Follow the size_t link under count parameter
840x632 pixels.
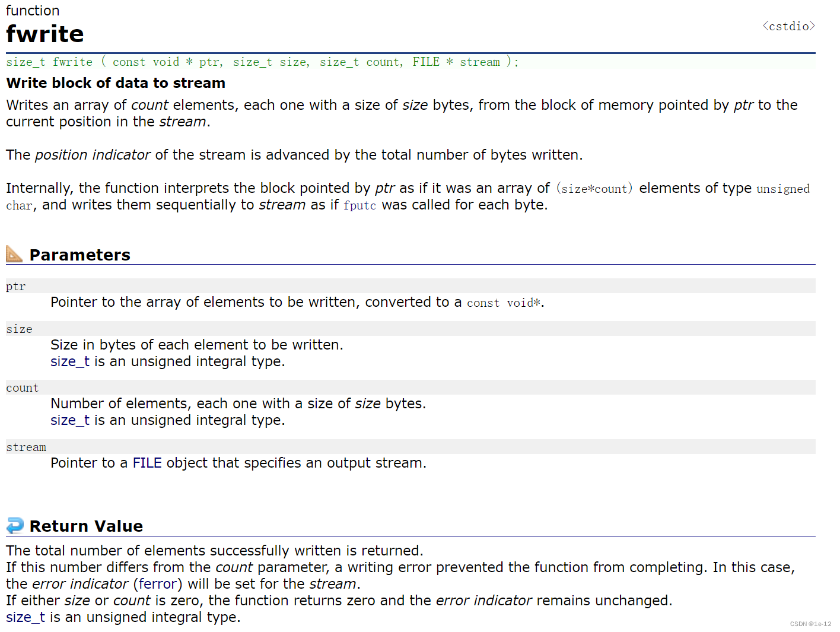pos(70,420)
